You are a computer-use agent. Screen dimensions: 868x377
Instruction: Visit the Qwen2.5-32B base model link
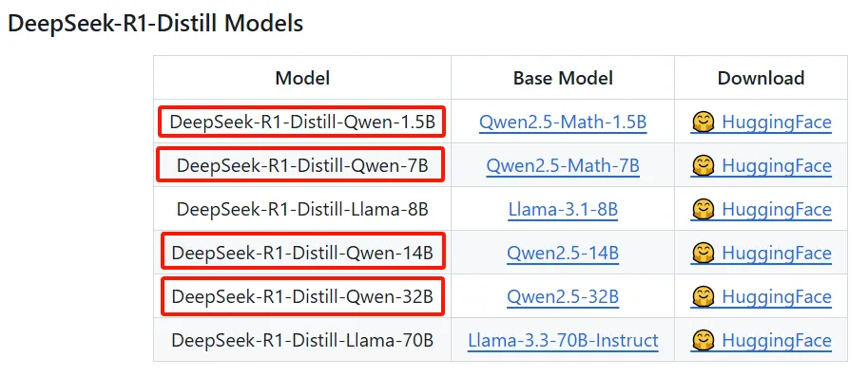[563, 297]
